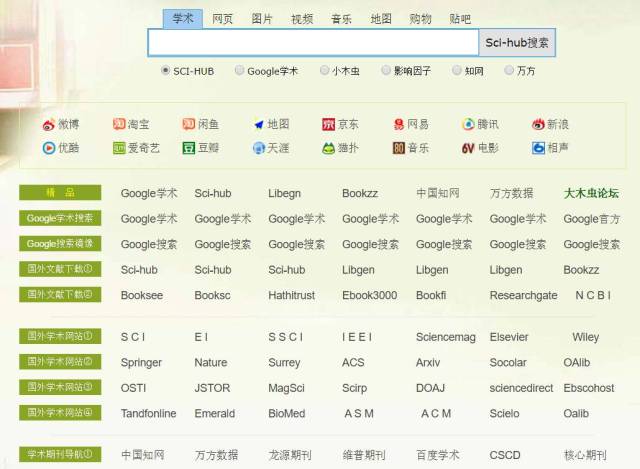Open the 相声 icon link
Image resolution: width=640 pixels, height=469 pixels.
point(550,148)
